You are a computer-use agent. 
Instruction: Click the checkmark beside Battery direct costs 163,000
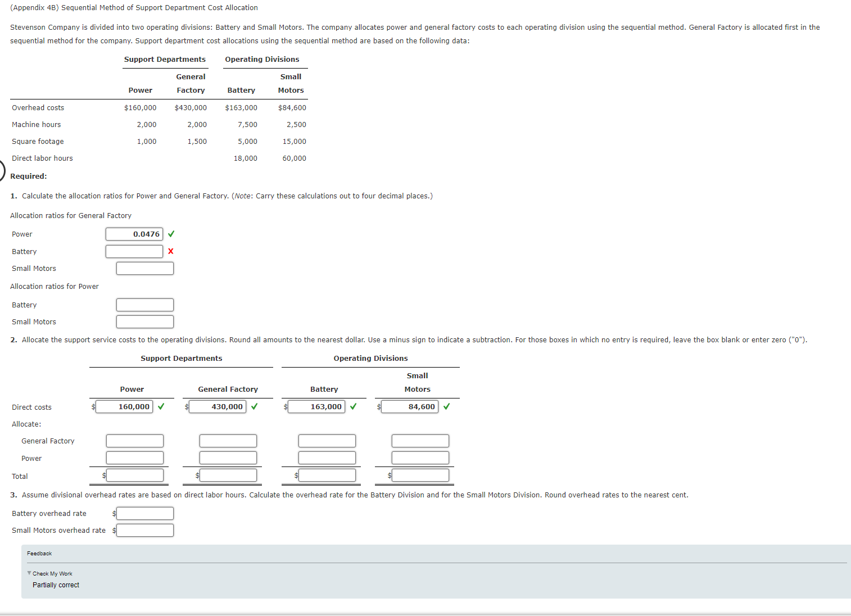coord(353,406)
